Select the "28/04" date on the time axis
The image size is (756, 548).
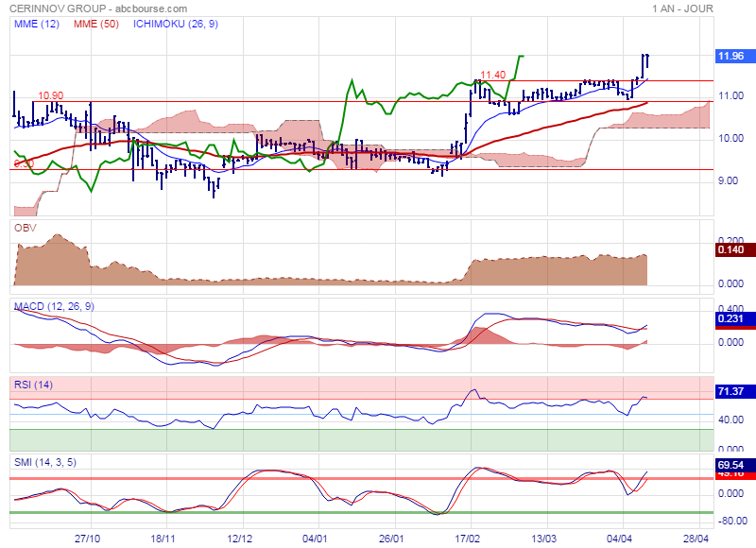pos(696,539)
